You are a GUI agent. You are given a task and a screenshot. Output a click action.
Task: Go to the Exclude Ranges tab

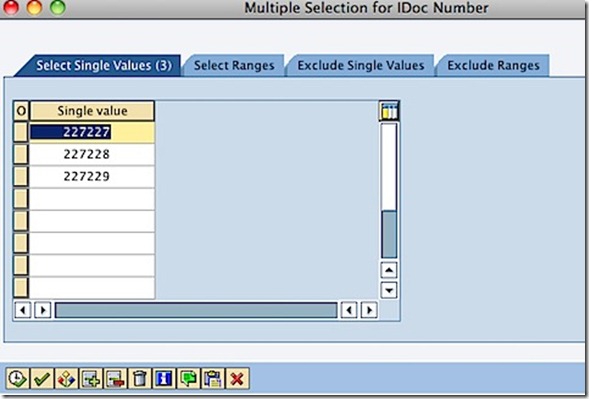(x=493, y=65)
